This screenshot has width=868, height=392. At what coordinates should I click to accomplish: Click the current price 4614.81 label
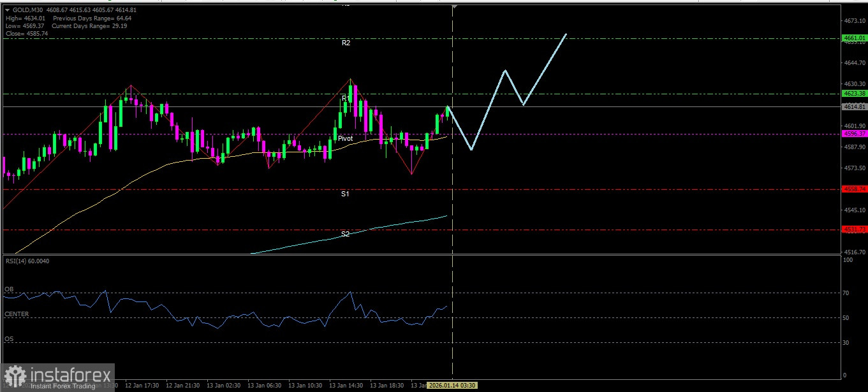(x=855, y=107)
